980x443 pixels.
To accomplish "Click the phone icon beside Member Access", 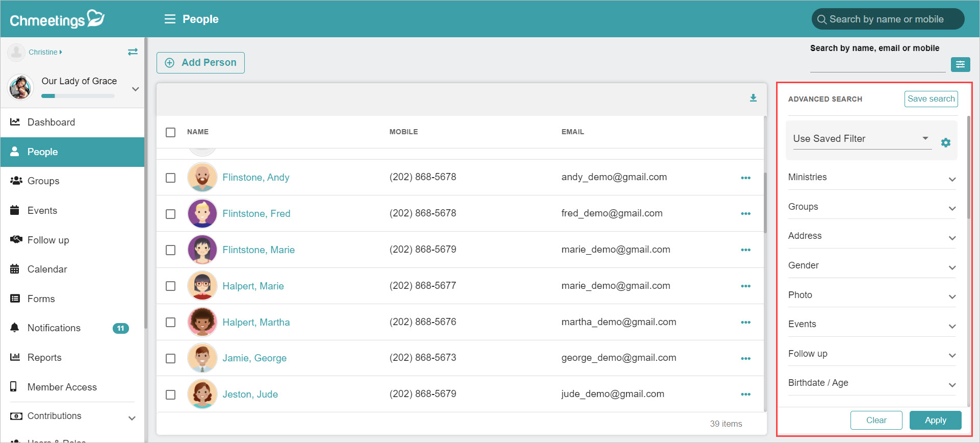I will (14, 386).
